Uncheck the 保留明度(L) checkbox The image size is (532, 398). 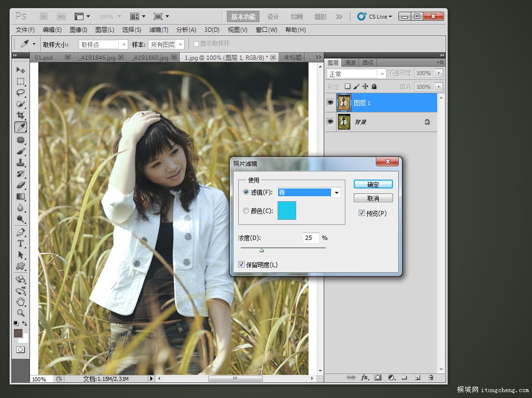tap(241, 265)
